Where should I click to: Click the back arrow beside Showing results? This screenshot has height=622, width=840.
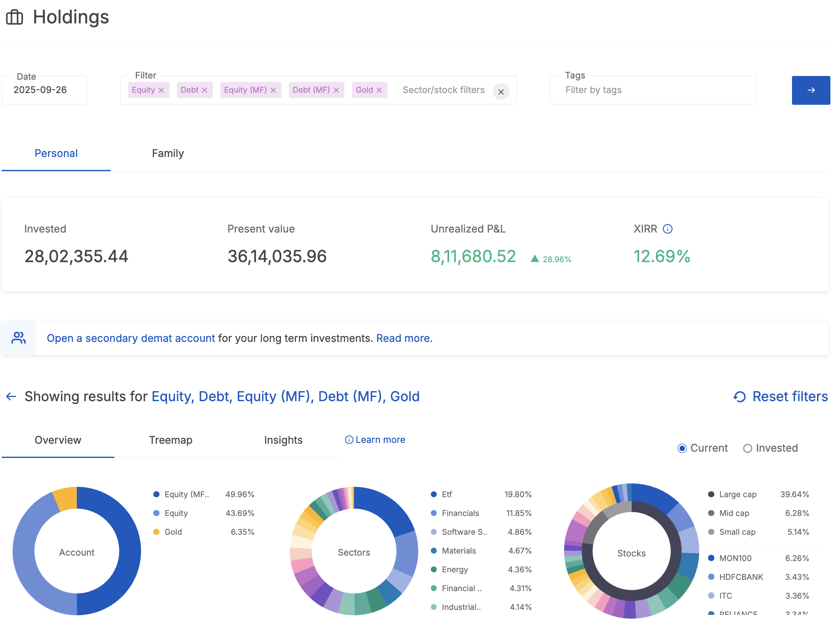click(11, 397)
